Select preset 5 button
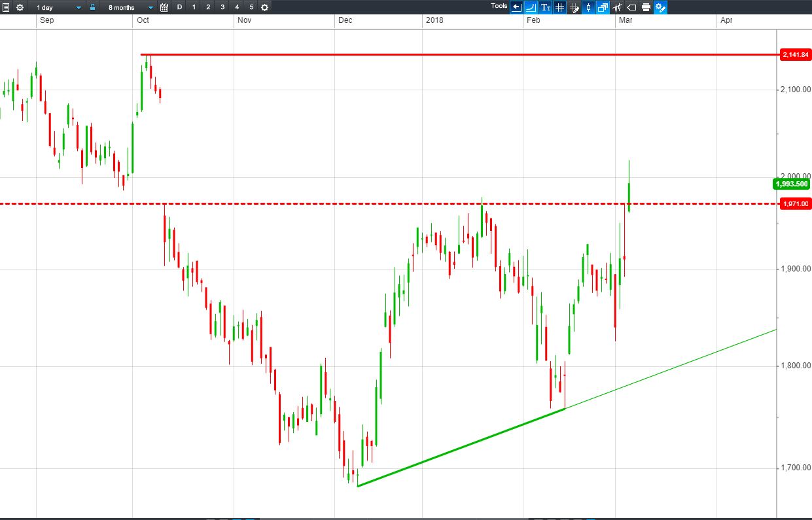The height and width of the screenshot is (520, 812). click(251, 7)
